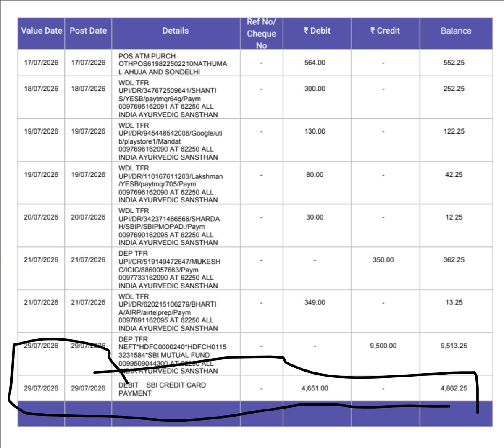
Task: Click the 122.25 balance value
Action: click(x=454, y=131)
